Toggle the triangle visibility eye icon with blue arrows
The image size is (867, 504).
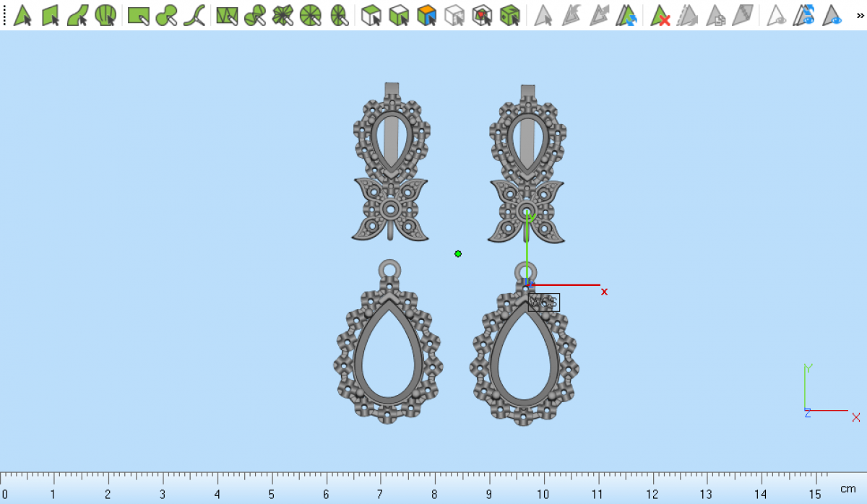click(804, 15)
